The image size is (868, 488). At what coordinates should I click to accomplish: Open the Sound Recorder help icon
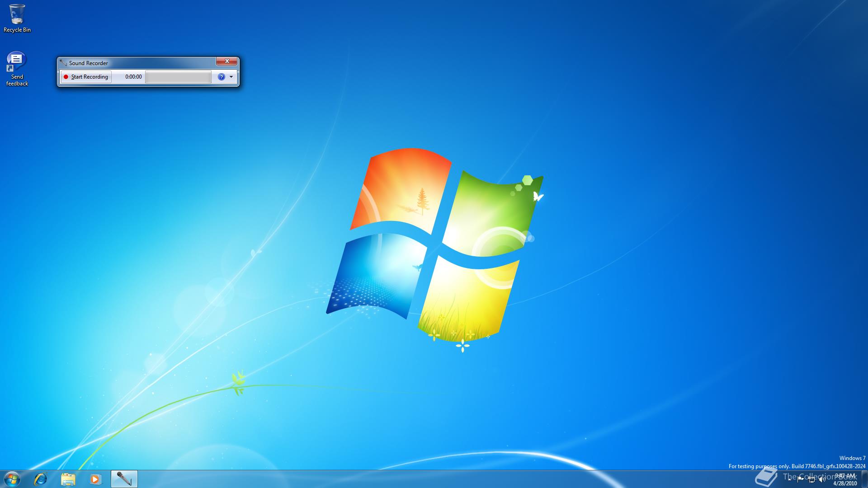click(x=221, y=77)
